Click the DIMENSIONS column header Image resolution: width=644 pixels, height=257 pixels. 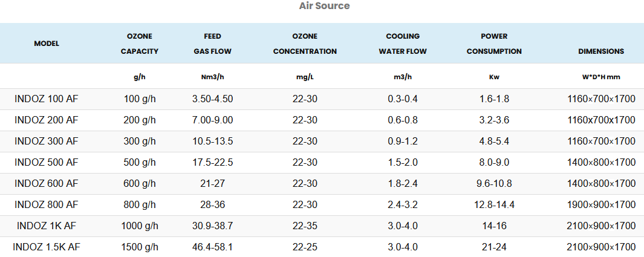click(601, 51)
